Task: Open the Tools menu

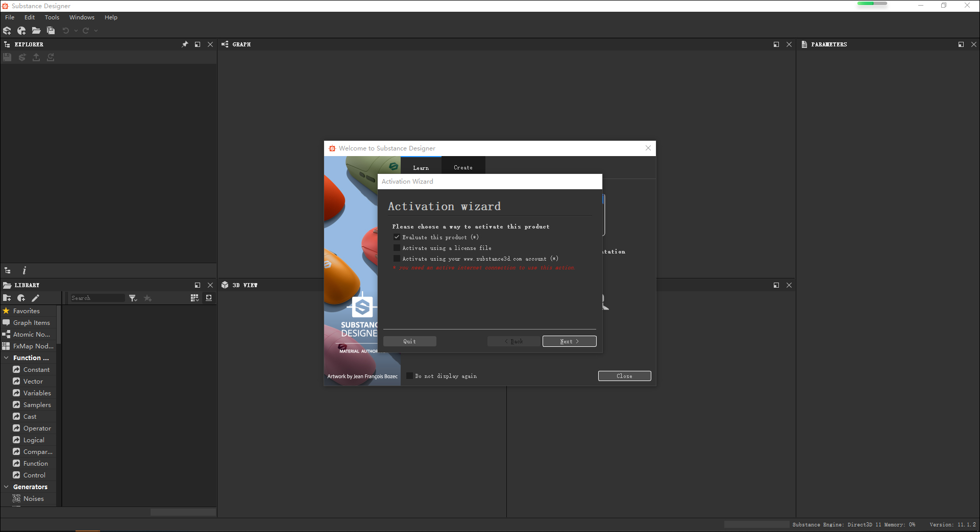Action: (x=52, y=17)
